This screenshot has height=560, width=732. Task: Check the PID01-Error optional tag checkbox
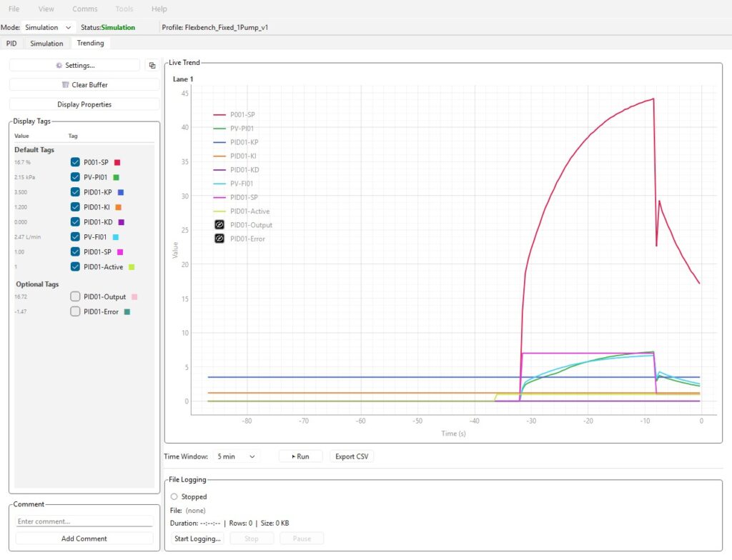pos(75,311)
